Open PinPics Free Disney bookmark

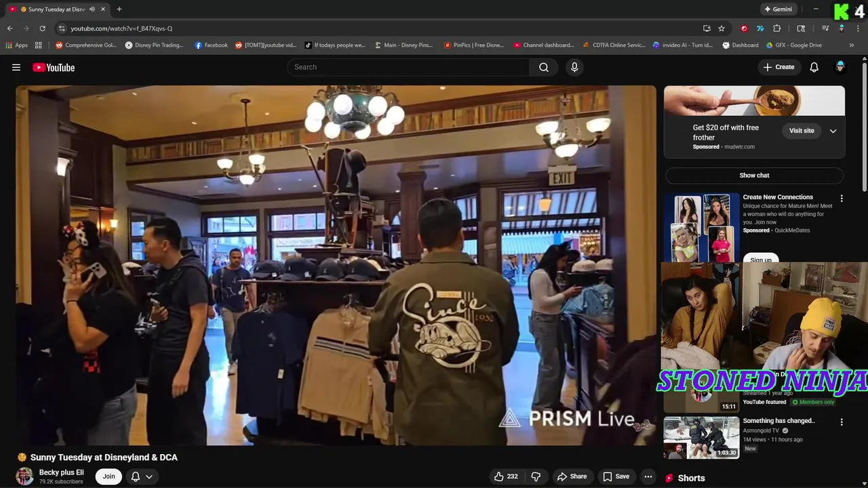click(474, 45)
